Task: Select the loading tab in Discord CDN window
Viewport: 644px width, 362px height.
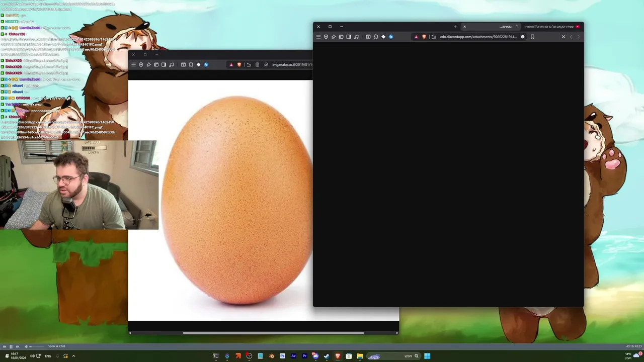Action: click(491, 27)
